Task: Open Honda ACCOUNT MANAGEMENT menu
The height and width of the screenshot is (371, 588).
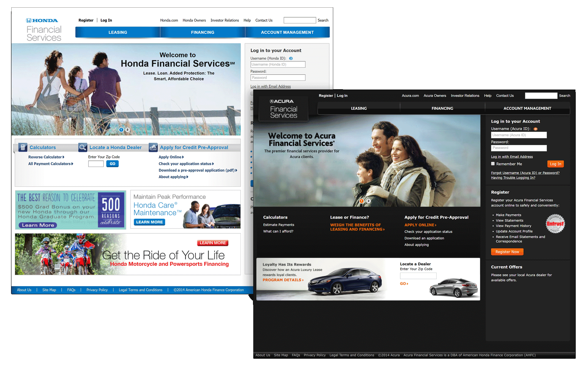Action: point(287,32)
